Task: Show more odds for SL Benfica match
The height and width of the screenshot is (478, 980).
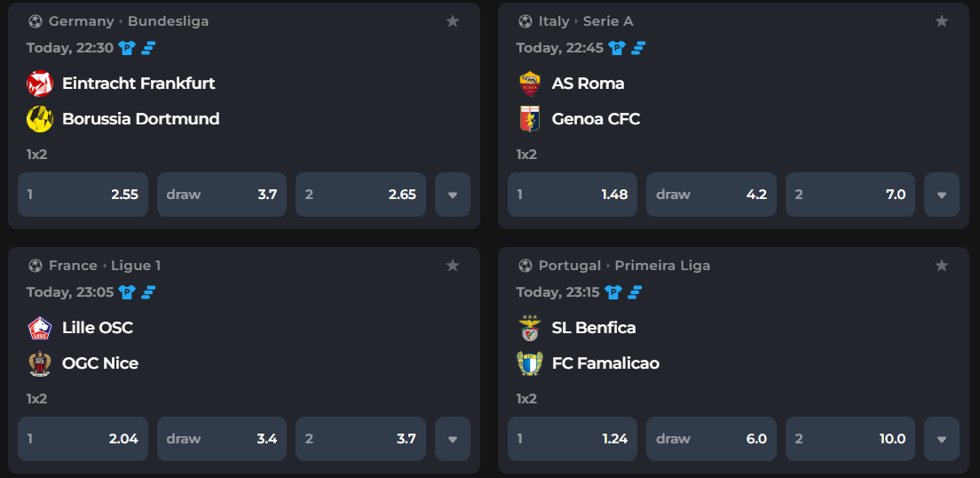Action: [942, 439]
